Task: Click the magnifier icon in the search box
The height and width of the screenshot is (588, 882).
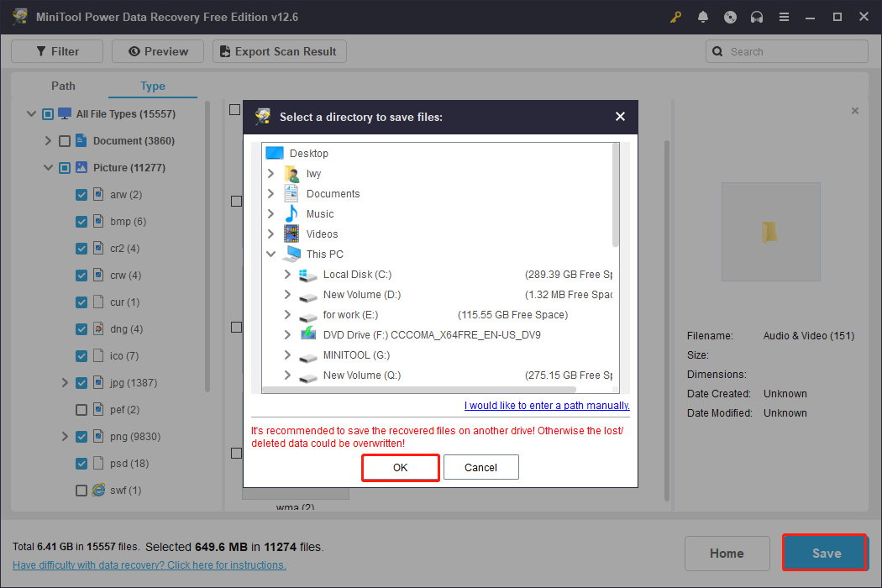Action: pos(717,51)
